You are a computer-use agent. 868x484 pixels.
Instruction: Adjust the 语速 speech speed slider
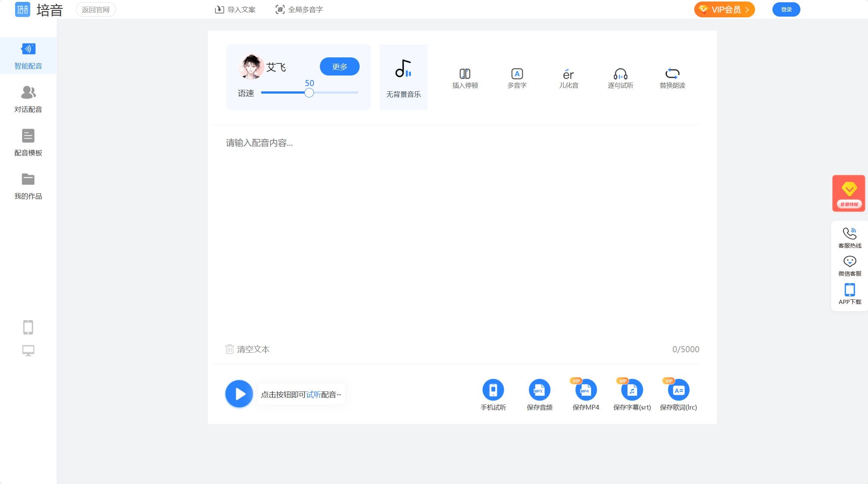click(309, 92)
